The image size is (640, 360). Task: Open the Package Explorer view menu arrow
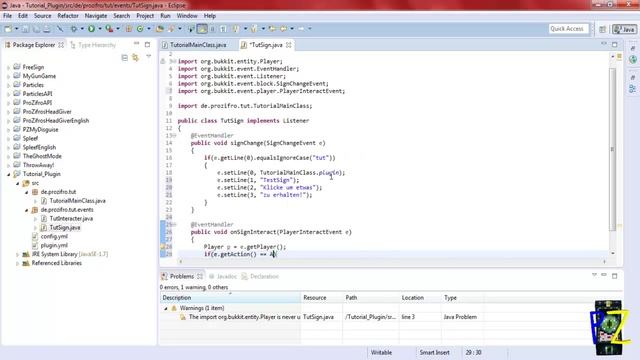click(x=149, y=57)
